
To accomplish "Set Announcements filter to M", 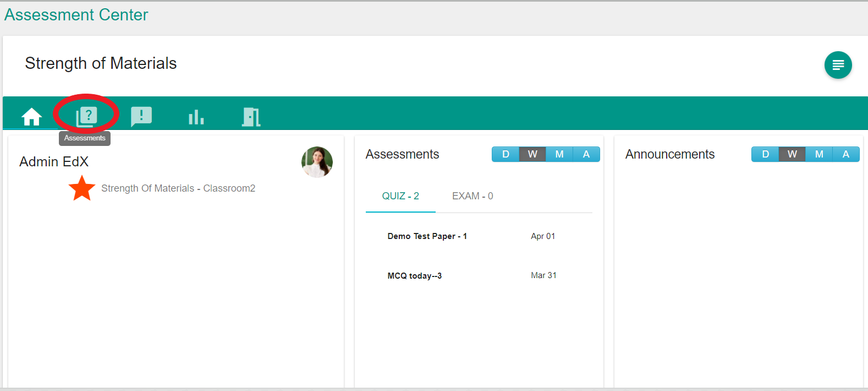I will click(819, 154).
